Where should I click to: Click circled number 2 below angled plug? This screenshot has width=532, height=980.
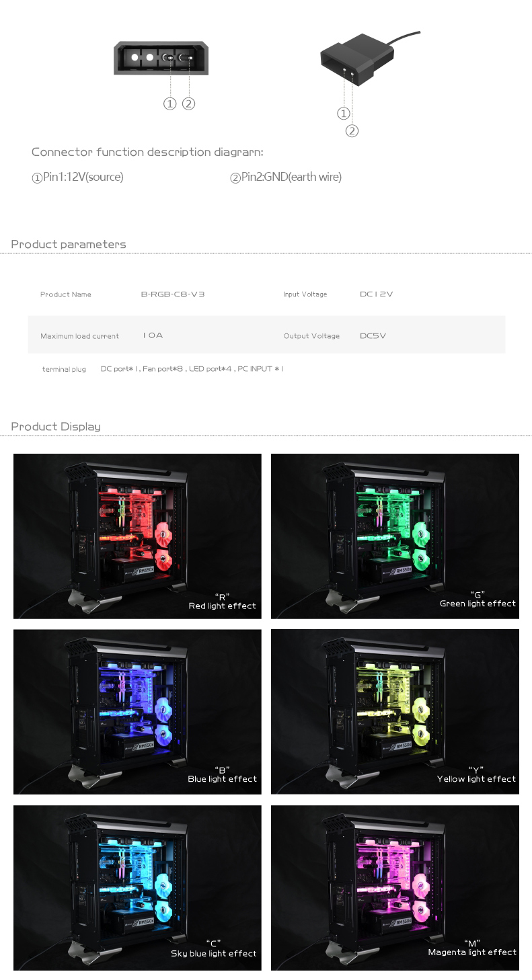[352, 131]
